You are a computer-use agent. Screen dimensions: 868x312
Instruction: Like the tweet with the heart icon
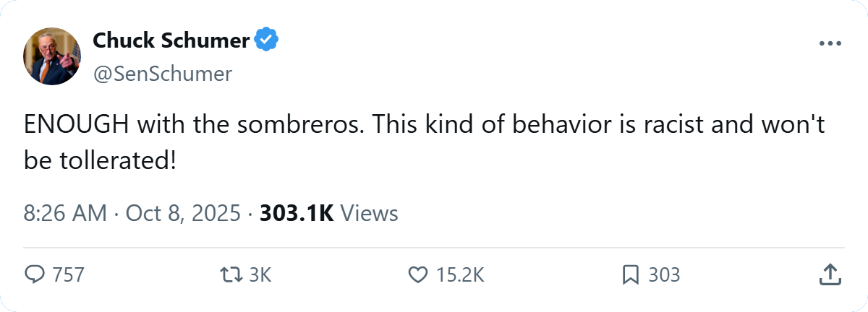(418, 274)
